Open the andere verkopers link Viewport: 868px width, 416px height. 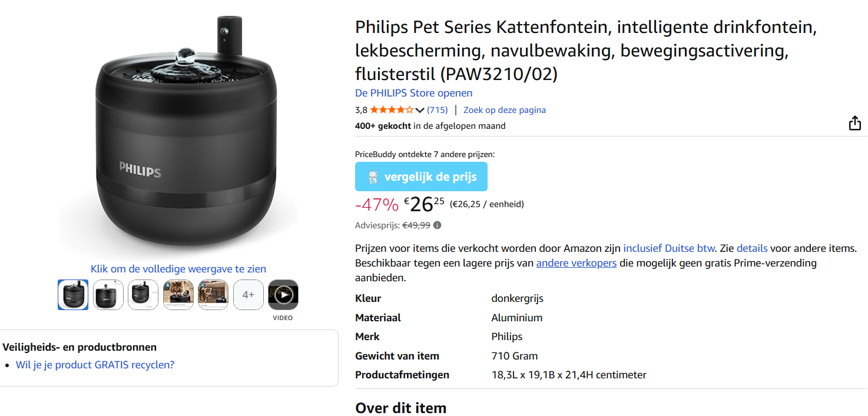(x=576, y=262)
